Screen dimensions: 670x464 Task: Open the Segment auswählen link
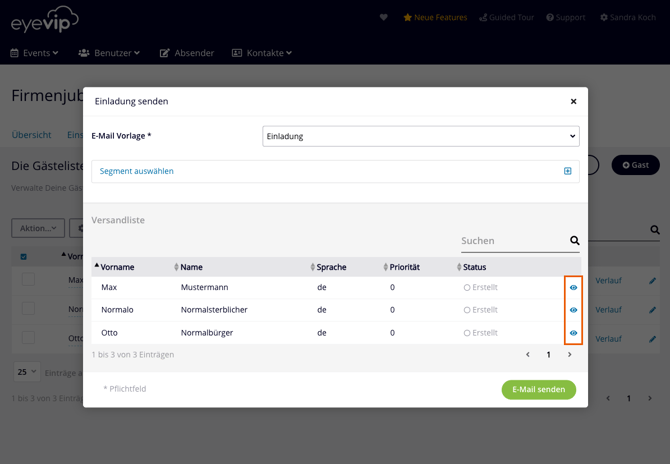point(137,171)
